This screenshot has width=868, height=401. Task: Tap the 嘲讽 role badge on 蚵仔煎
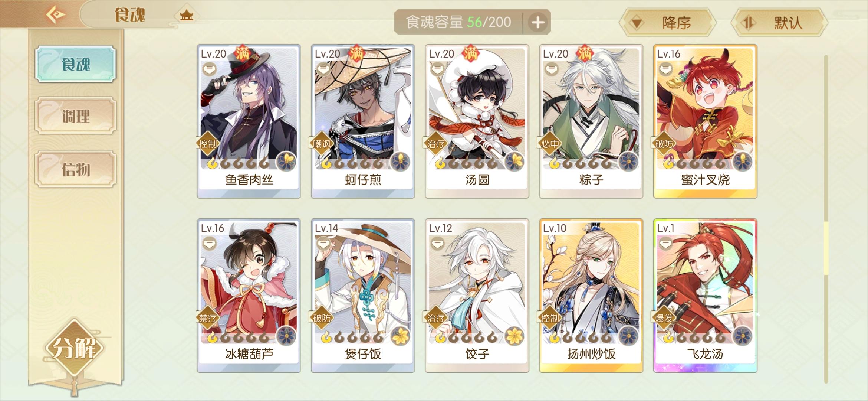pos(321,144)
